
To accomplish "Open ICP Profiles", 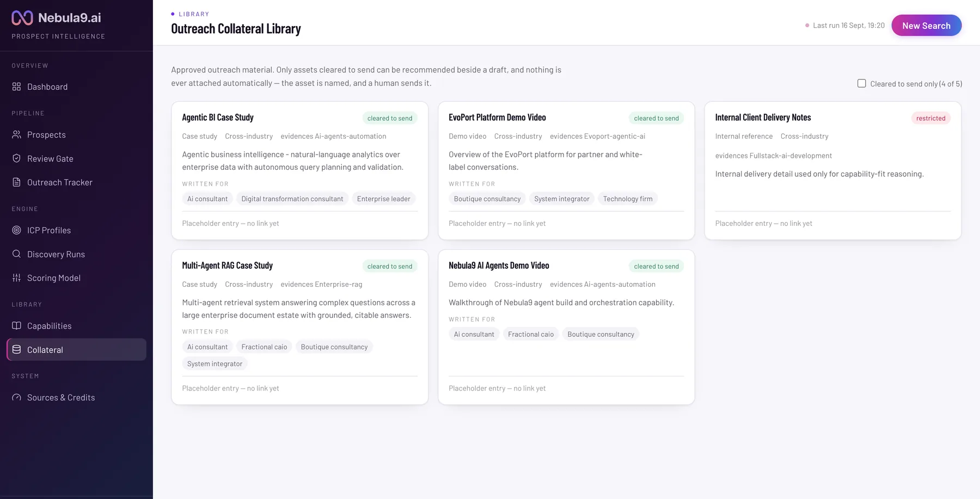I will tap(76, 230).
